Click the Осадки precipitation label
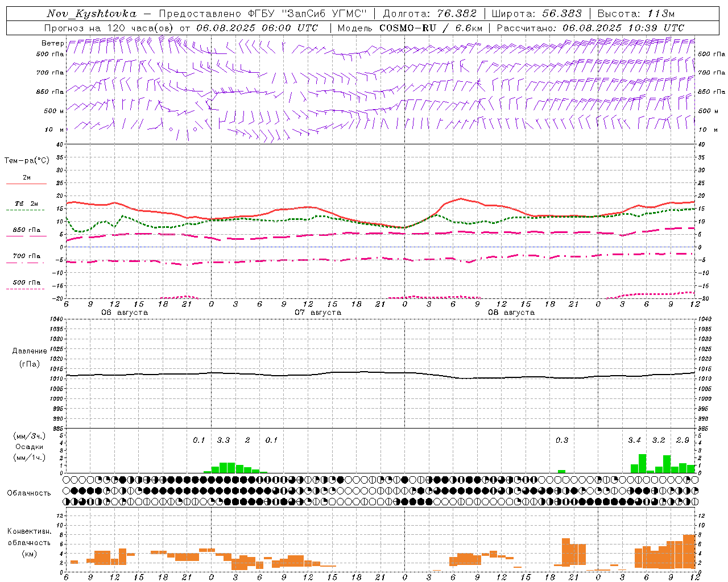This screenshot has height=582, width=728. tap(30, 447)
